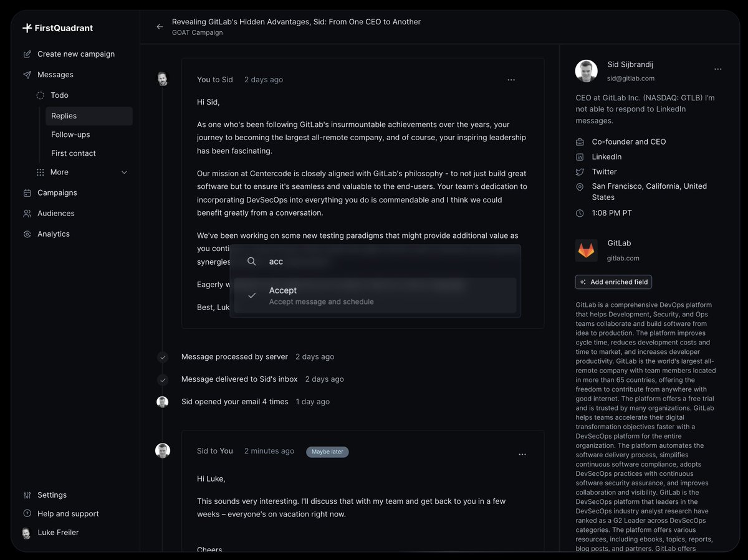Click the San Francisco, California location text

[650, 192]
